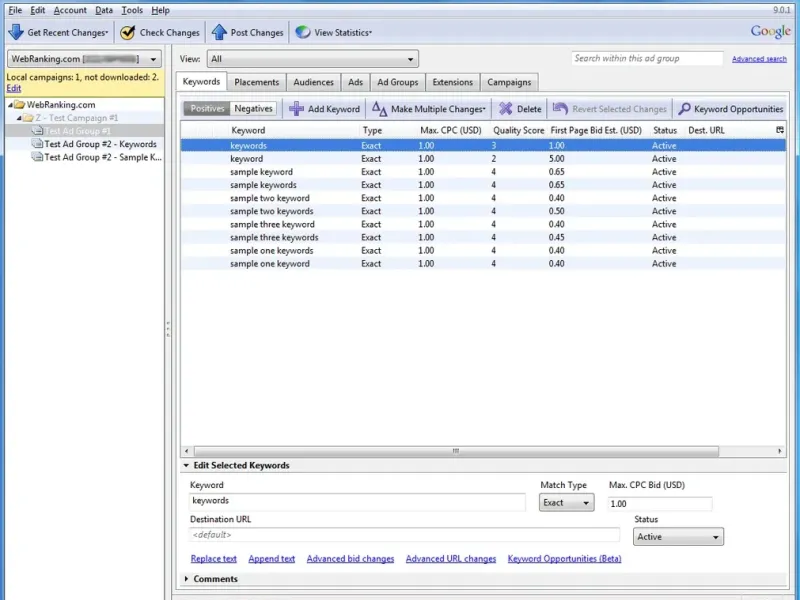
Task: Click the Get Recent Changes download icon
Action: (16, 32)
